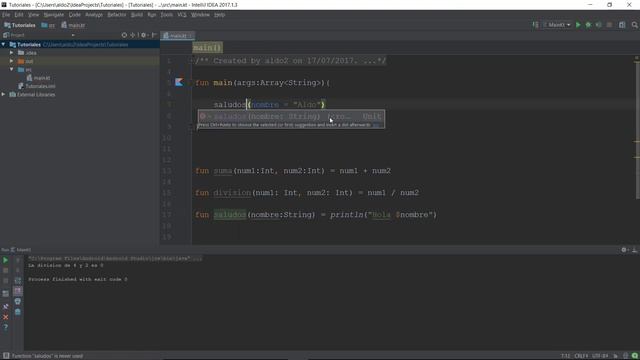Expand the .idea folder
This screenshot has width=640, height=360.
tap(12, 53)
